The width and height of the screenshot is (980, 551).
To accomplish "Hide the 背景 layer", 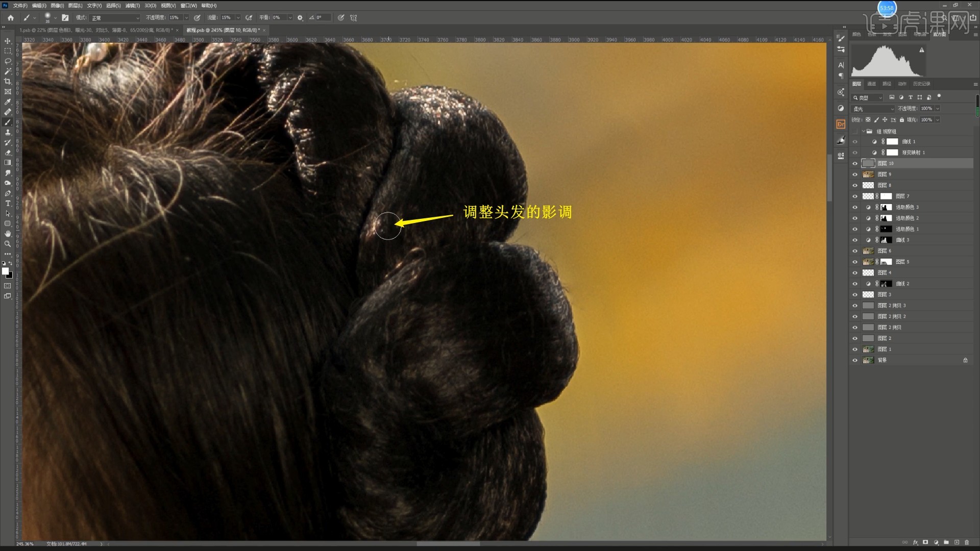I will (855, 360).
